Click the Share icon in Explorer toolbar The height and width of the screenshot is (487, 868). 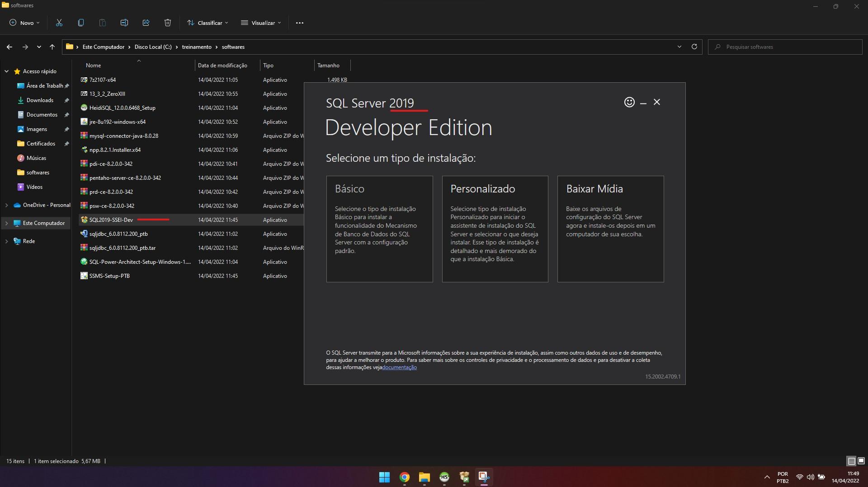tap(146, 23)
